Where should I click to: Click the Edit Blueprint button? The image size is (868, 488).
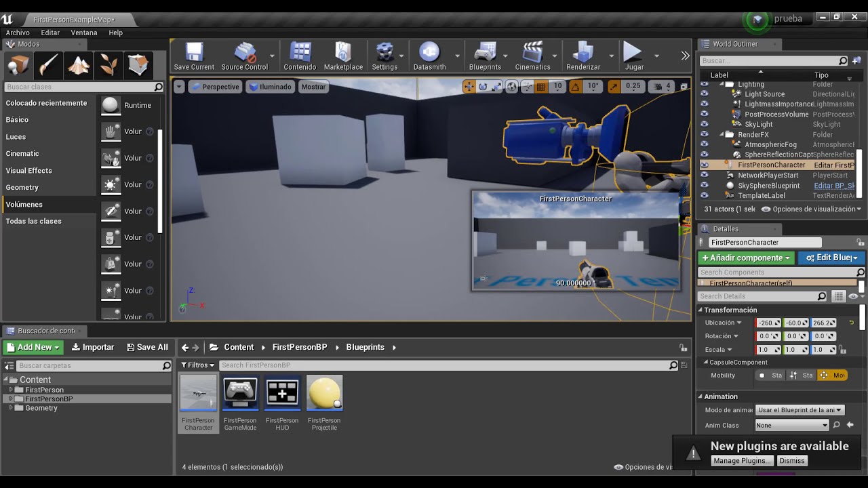(832, 258)
